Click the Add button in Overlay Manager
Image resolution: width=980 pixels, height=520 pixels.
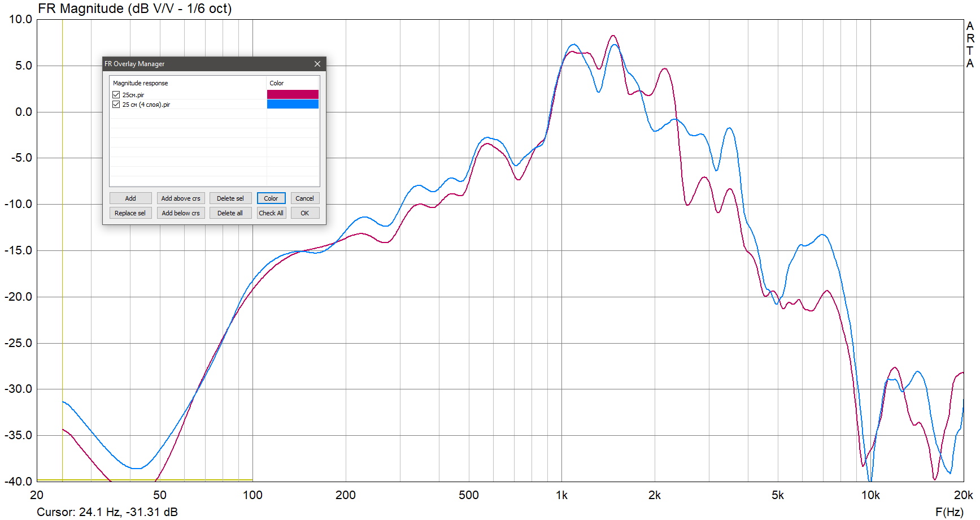tap(130, 198)
